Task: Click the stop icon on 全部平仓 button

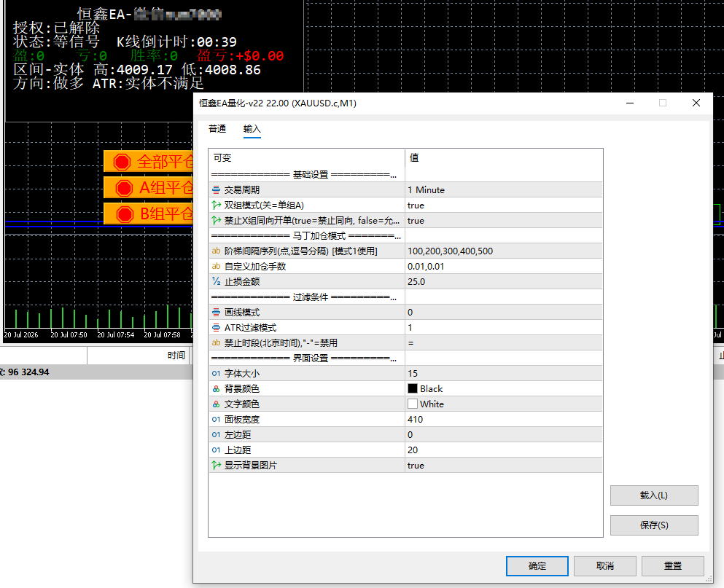Action: tap(122, 162)
